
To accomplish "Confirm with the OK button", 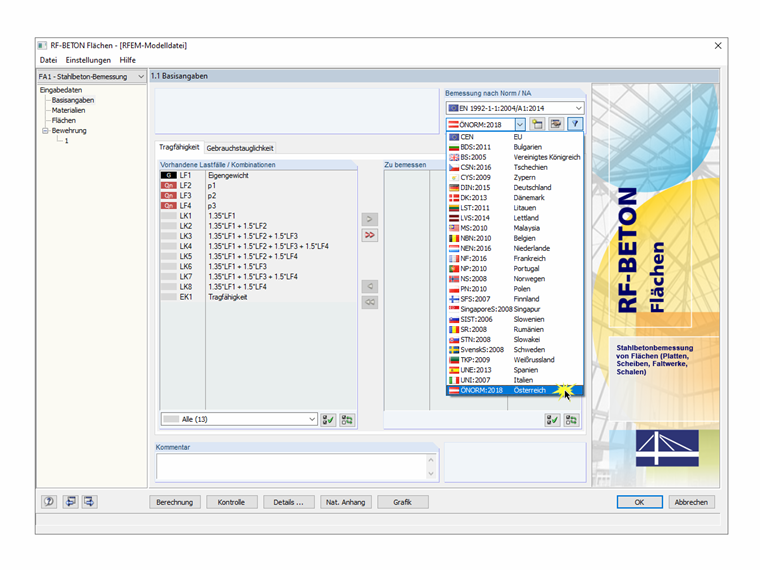I will pos(639,502).
